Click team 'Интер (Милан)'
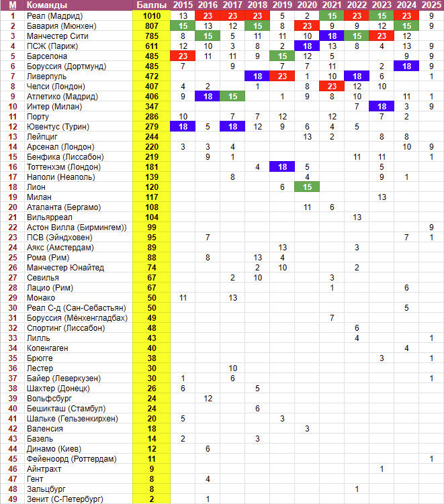This screenshot has height=504, width=444. [54, 107]
